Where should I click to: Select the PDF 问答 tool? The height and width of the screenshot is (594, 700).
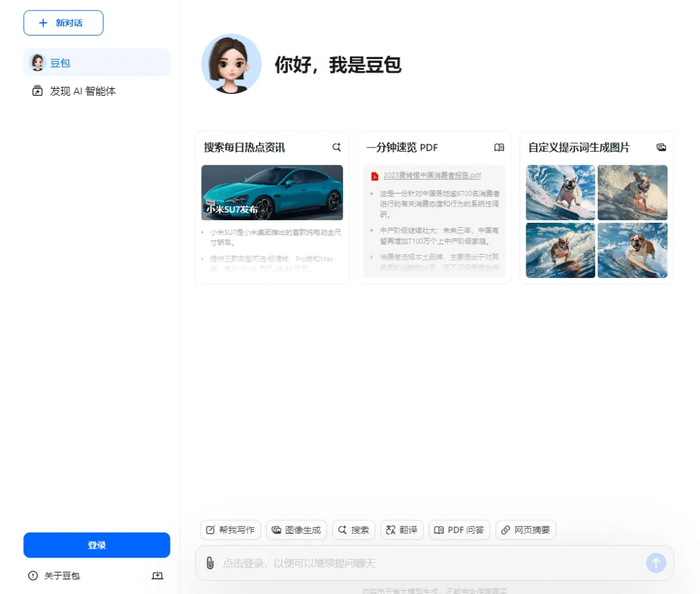click(x=460, y=529)
